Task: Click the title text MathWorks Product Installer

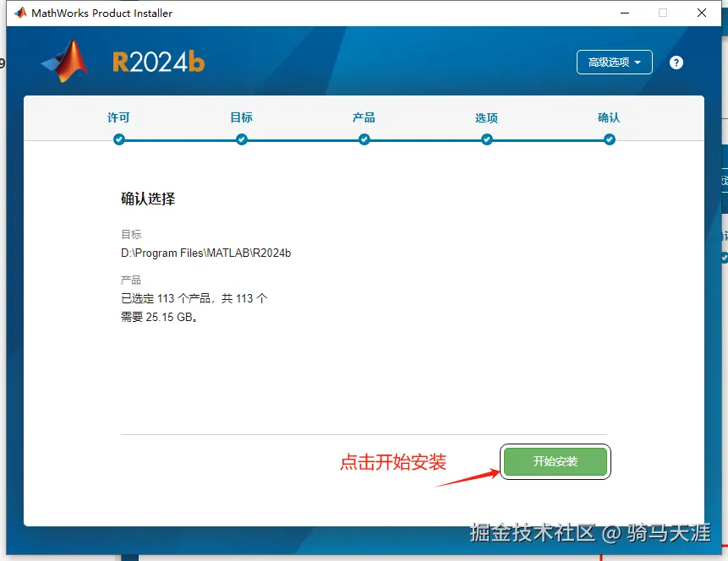Action: coord(101,13)
